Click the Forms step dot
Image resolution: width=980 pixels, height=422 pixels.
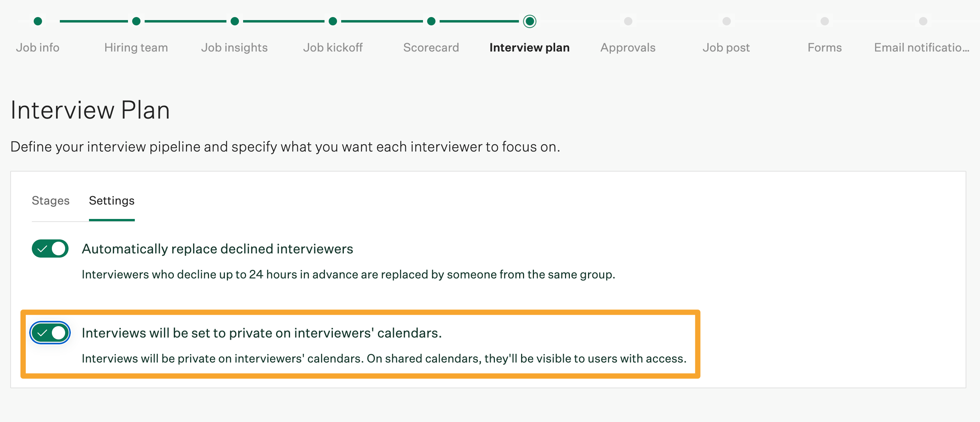coord(825,21)
